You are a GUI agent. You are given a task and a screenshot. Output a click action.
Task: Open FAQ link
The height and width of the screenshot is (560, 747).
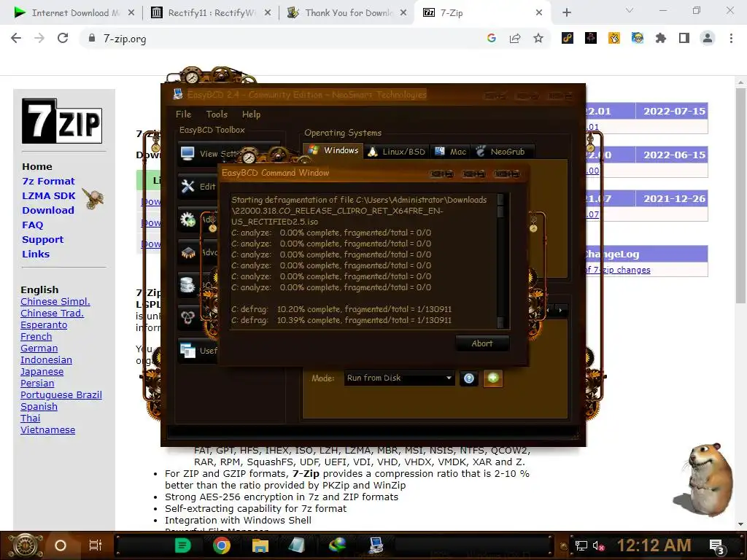click(32, 225)
